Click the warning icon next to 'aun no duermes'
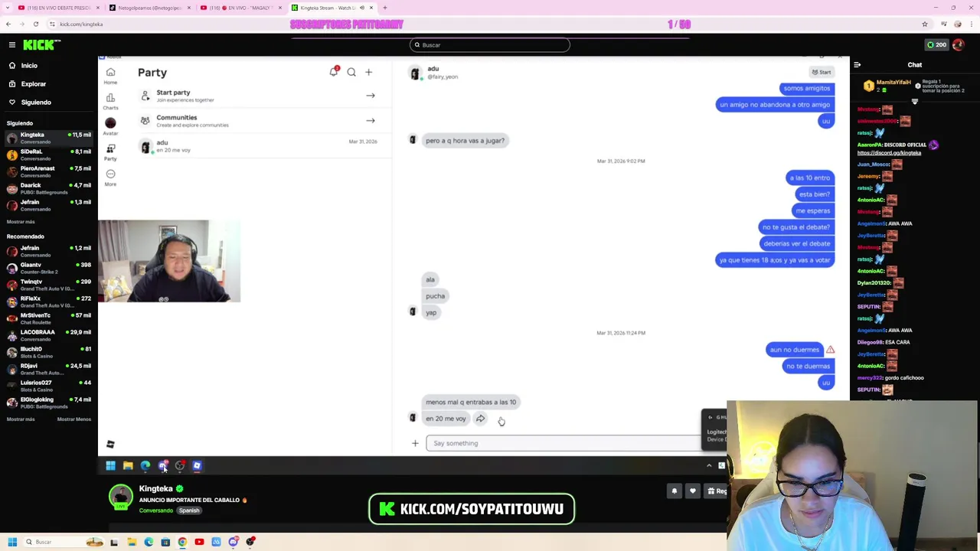This screenshot has width=980, height=551. (830, 350)
